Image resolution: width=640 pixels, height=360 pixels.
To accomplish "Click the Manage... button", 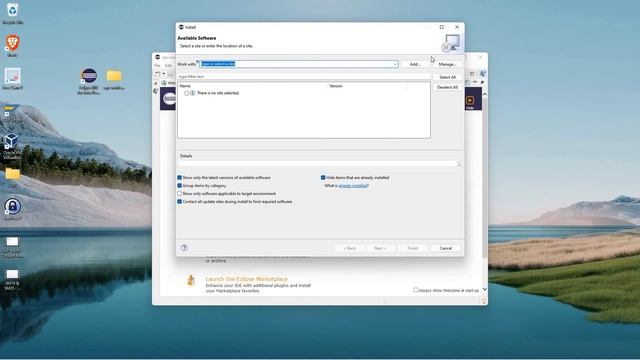I will click(x=447, y=64).
